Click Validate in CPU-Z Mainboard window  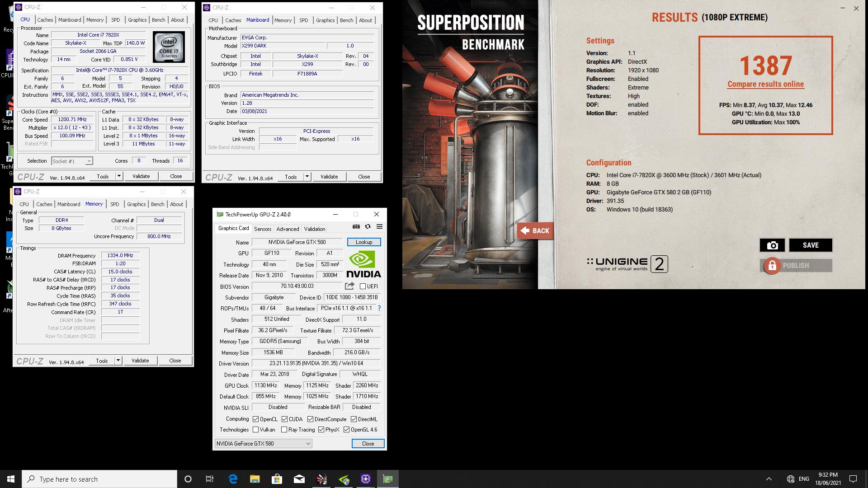pyautogui.click(x=329, y=177)
